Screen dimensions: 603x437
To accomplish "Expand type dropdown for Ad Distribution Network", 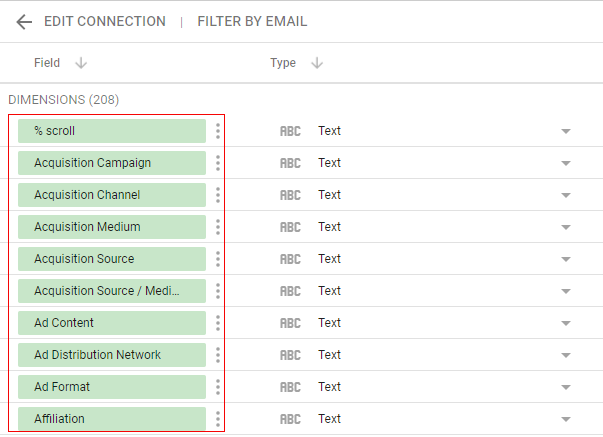I will [x=565, y=355].
